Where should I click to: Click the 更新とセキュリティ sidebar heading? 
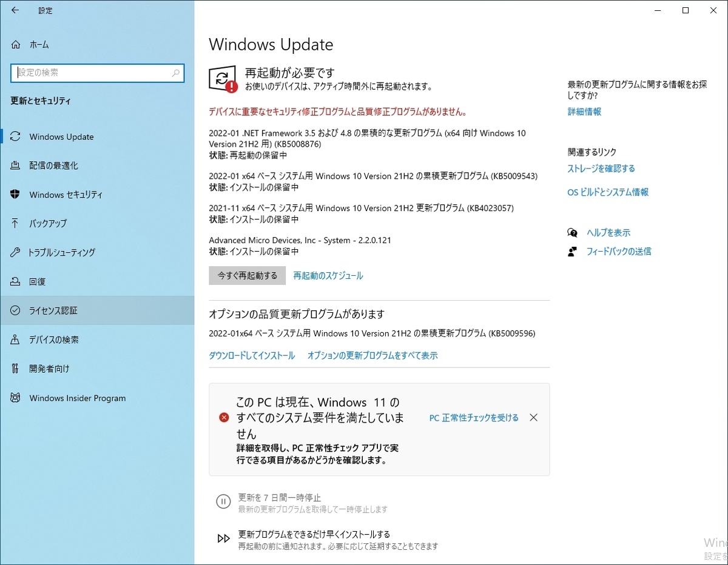pyautogui.click(x=41, y=101)
